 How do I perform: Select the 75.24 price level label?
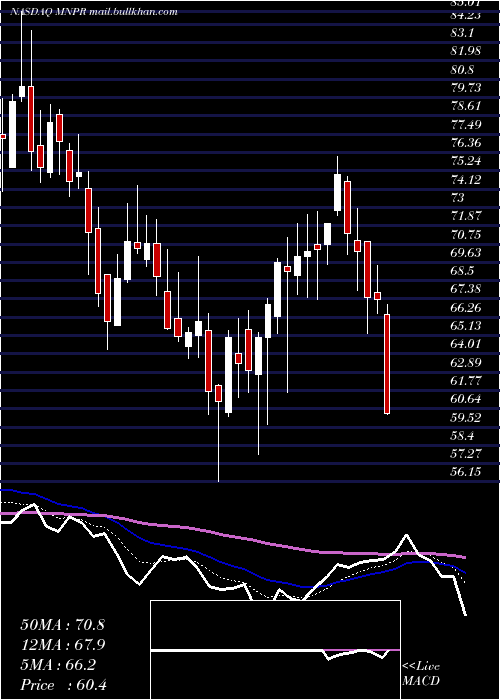pos(466,161)
